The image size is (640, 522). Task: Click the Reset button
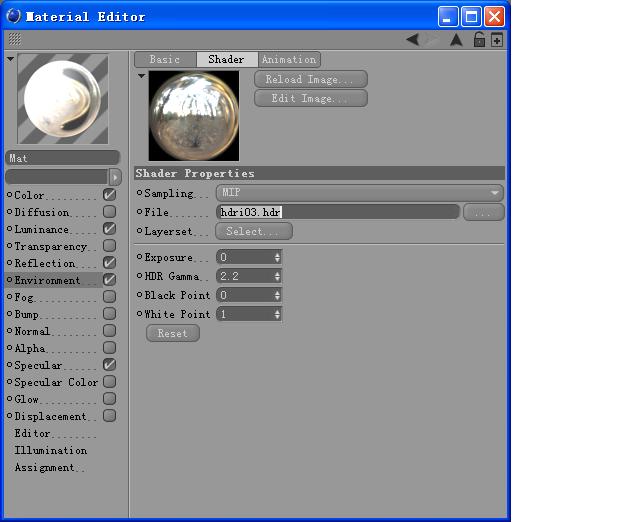[173, 333]
